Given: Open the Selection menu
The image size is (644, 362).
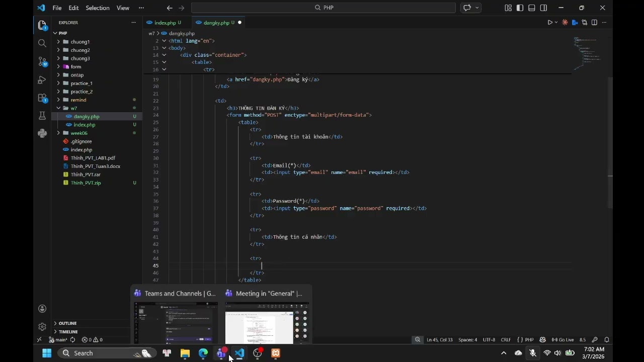Looking at the screenshot, I should click(x=98, y=8).
